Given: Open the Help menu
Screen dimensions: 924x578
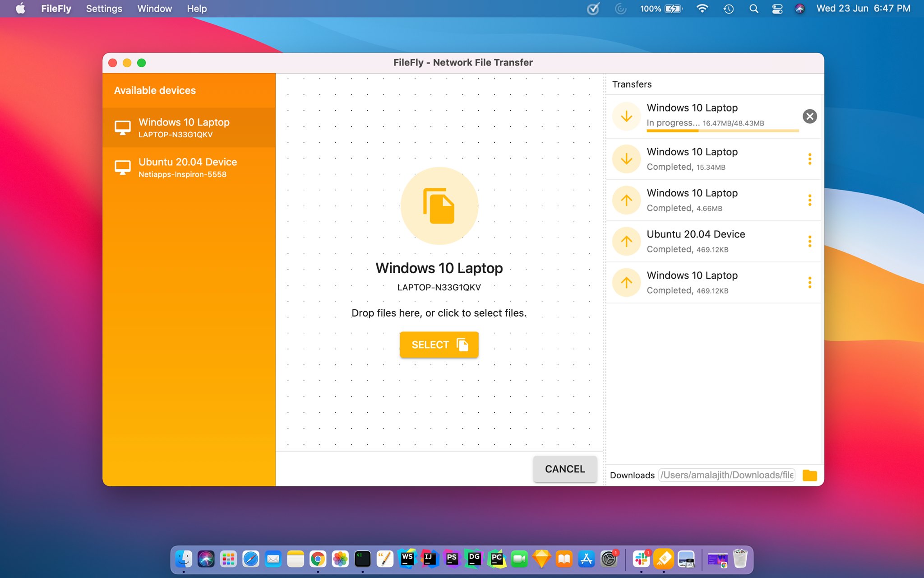Looking at the screenshot, I should pos(197,9).
